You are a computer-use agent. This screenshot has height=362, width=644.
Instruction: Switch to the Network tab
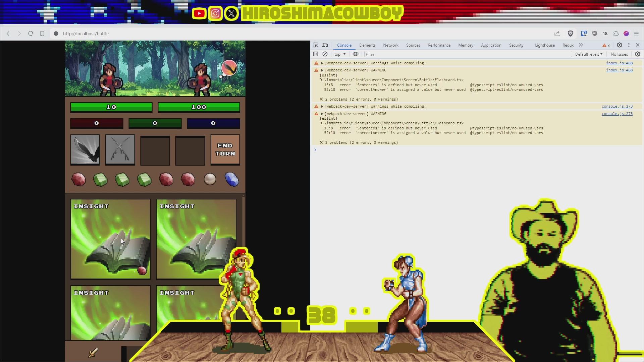tap(390, 45)
